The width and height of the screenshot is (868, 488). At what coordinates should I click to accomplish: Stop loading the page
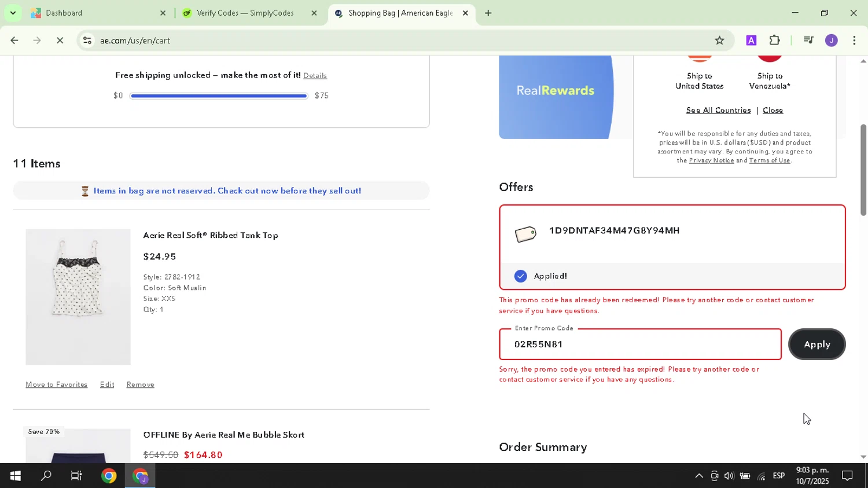[x=60, y=41]
